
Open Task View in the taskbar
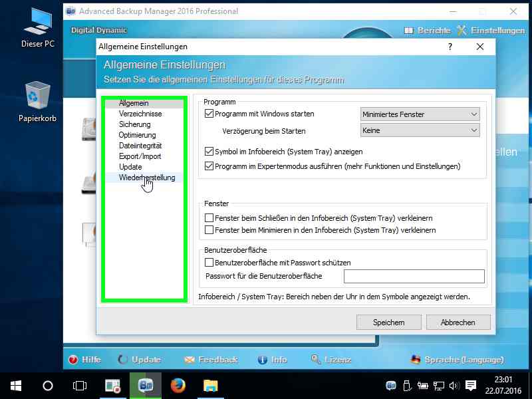80,386
